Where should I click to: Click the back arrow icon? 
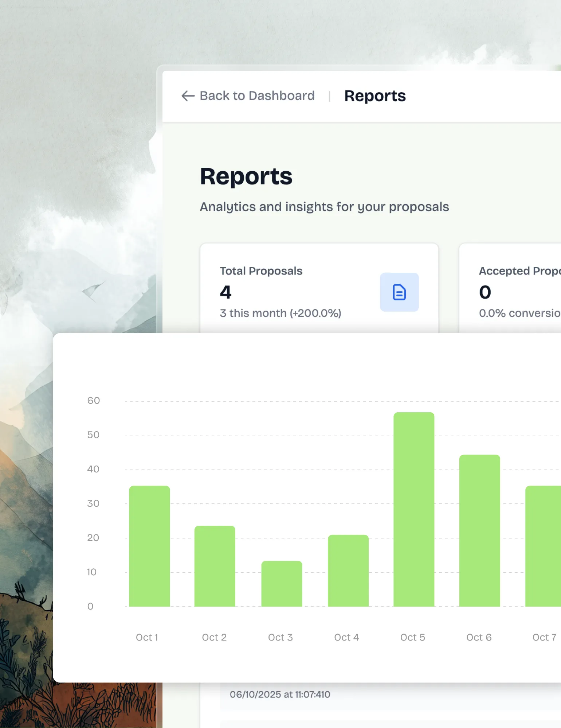pyautogui.click(x=188, y=96)
